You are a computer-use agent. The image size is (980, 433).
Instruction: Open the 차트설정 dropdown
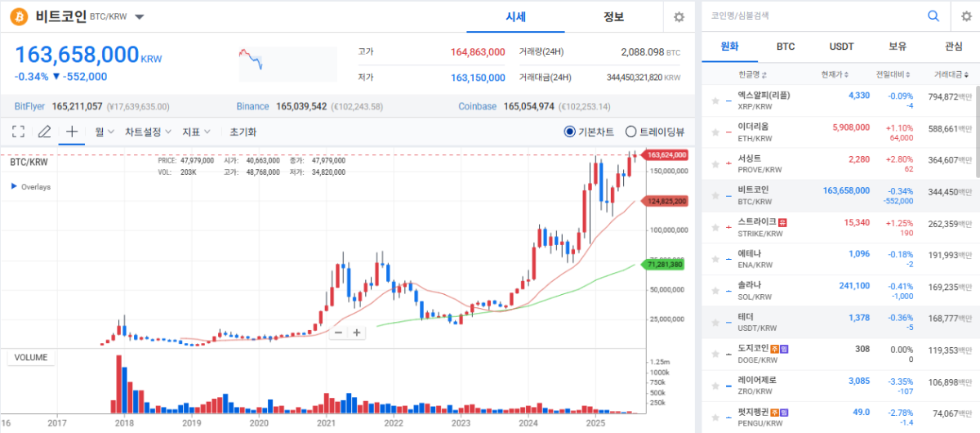(148, 132)
